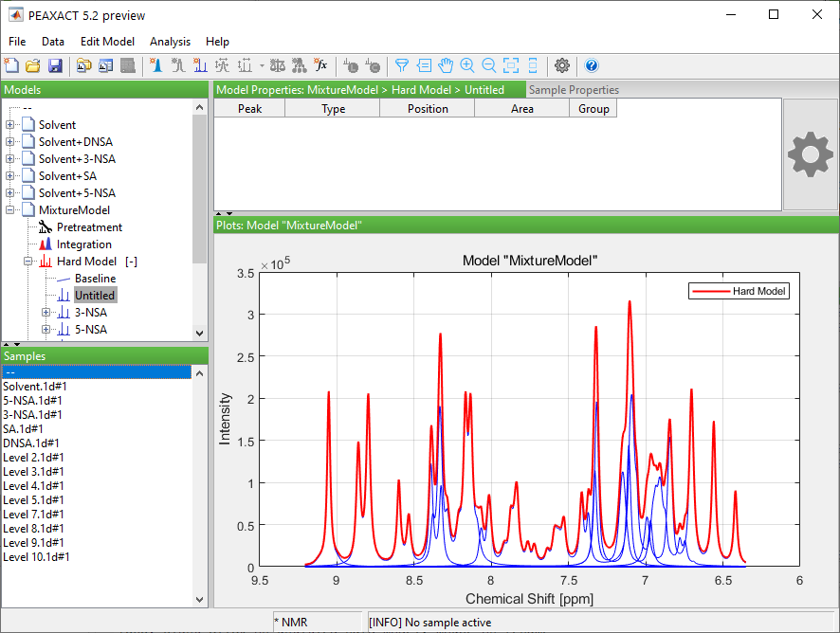Click the NMR field in the status bar
The width and height of the screenshot is (840, 633).
tap(319, 622)
